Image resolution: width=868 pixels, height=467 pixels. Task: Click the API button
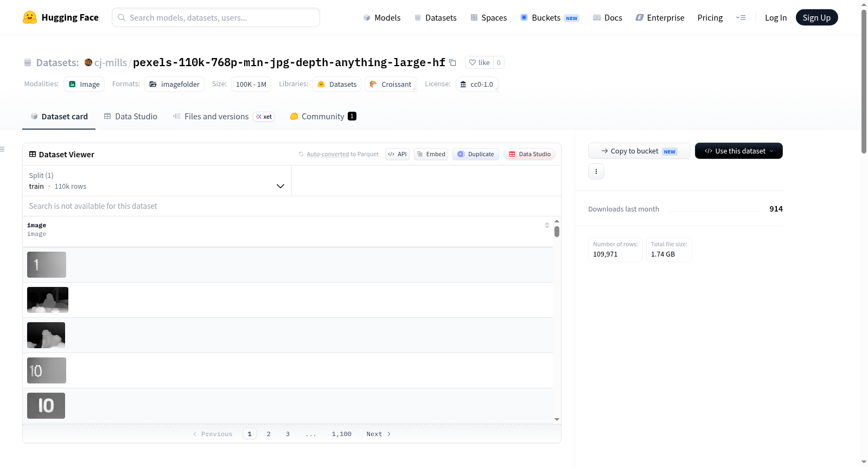397,154
